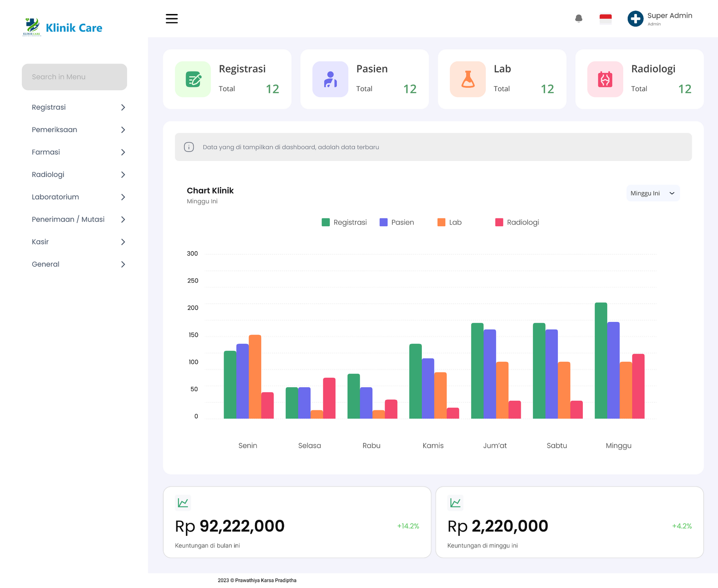
Task: Toggle Registrasi series in chart legend
Action: coord(344,222)
